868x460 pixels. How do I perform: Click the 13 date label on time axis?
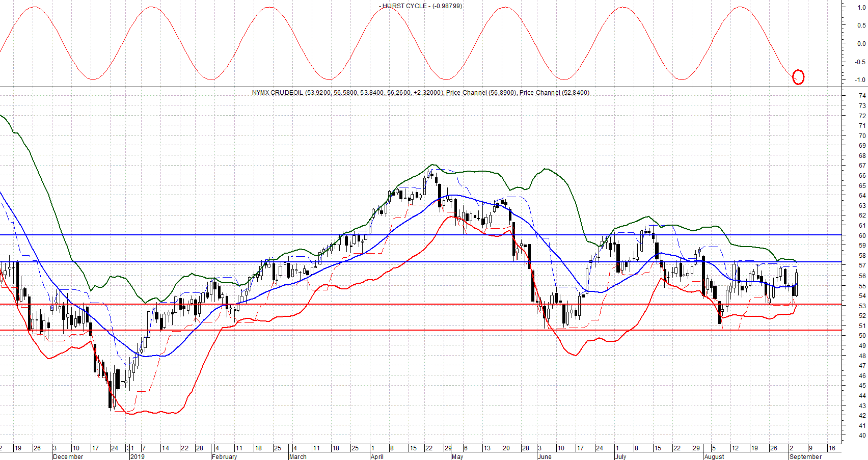pos(487,448)
